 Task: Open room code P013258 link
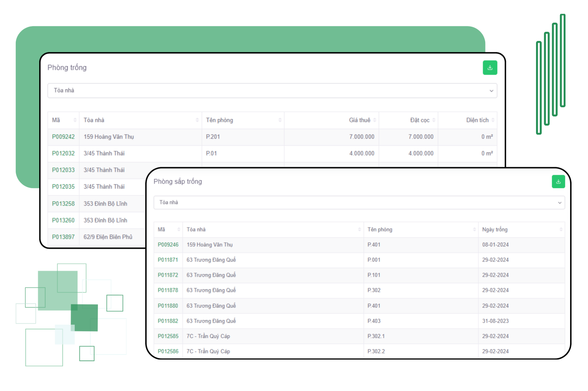click(x=63, y=204)
